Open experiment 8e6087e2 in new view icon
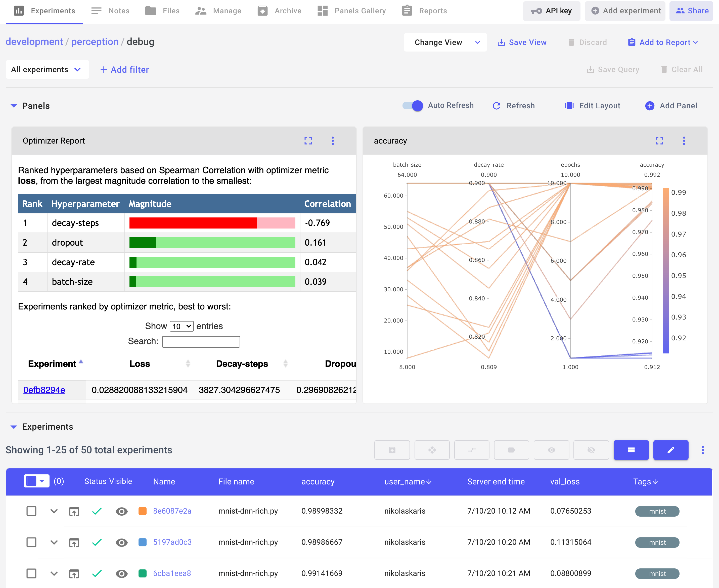 (x=74, y=511)
